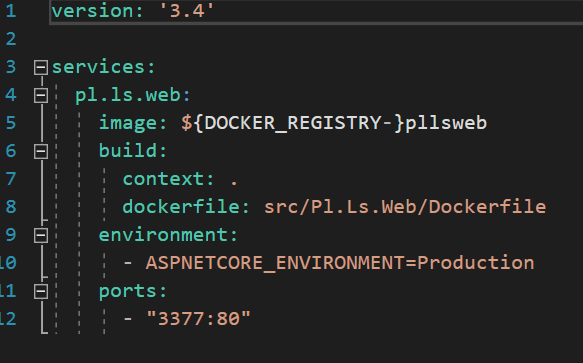
Task: Click the build: key
Action: 133,151
